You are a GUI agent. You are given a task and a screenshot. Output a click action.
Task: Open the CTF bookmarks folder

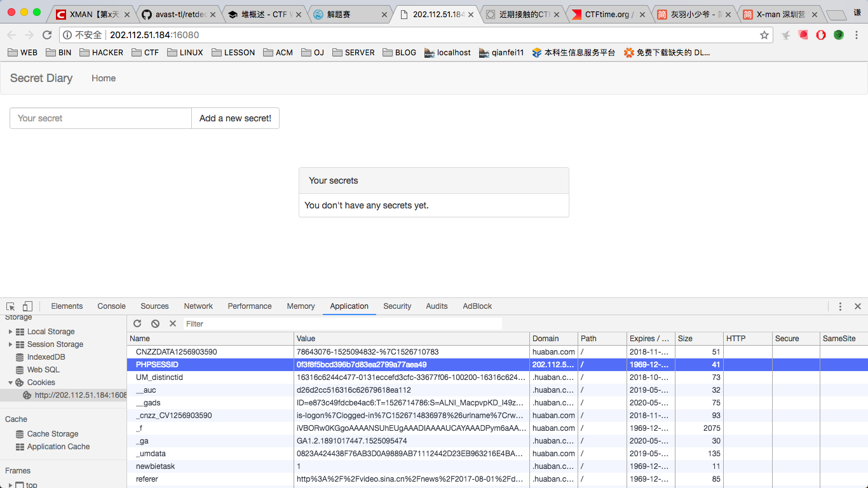coord(146,53)
